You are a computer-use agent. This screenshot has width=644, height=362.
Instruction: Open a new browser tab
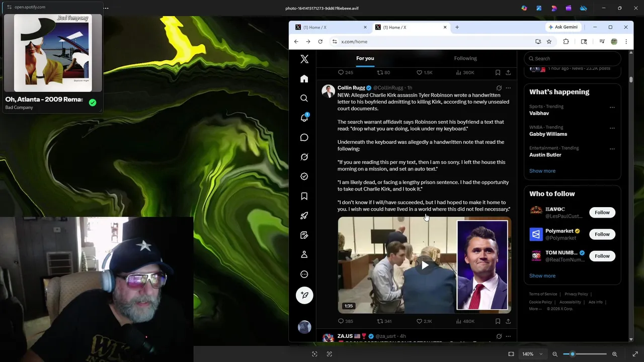pyautogui.click(x=457, y=27)
